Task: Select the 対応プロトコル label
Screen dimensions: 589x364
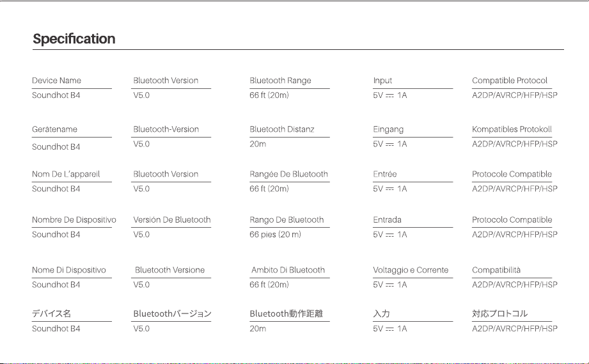Action: [499, 313]
